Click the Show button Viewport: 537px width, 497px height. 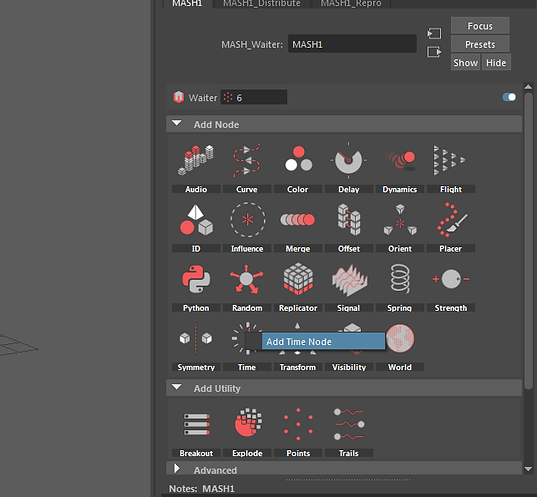click(x=465, y=62)
